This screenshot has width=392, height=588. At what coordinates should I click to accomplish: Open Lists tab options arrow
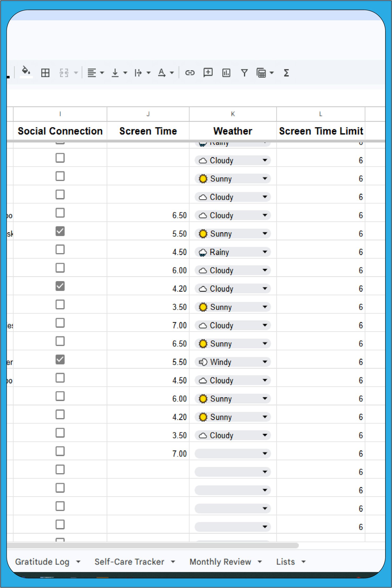point(303,562)
